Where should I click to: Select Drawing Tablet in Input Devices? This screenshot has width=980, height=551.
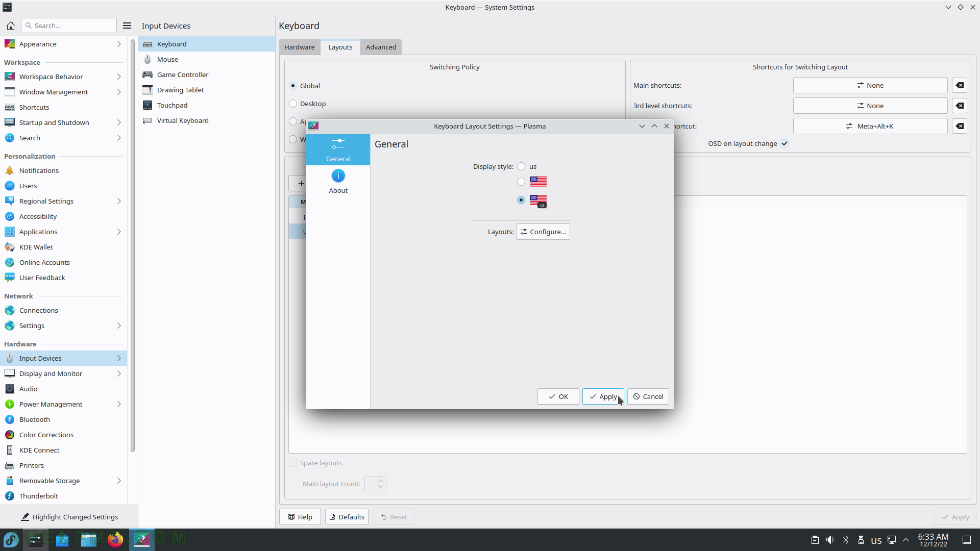pos(207,90)
